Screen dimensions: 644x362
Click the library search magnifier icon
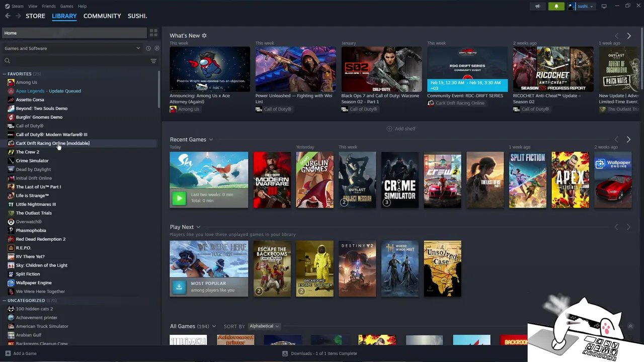click(7, 61)
